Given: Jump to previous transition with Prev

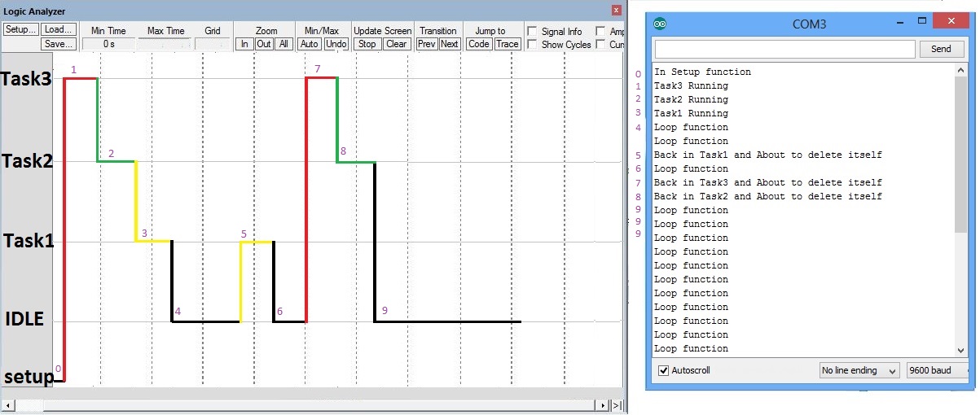Looking at the screenshot, I should pos(427,44).
